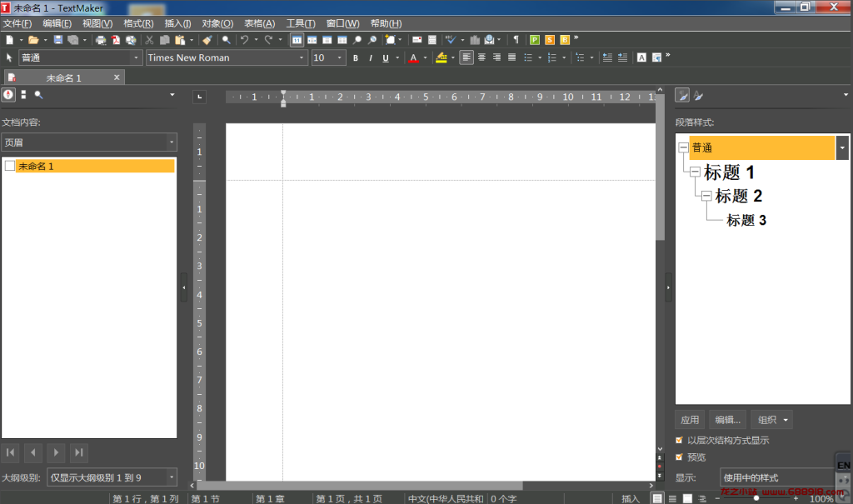The image size is (853, 504).
Task: Click the Search magnifier icon in toolbar
Action: [226, 40]
